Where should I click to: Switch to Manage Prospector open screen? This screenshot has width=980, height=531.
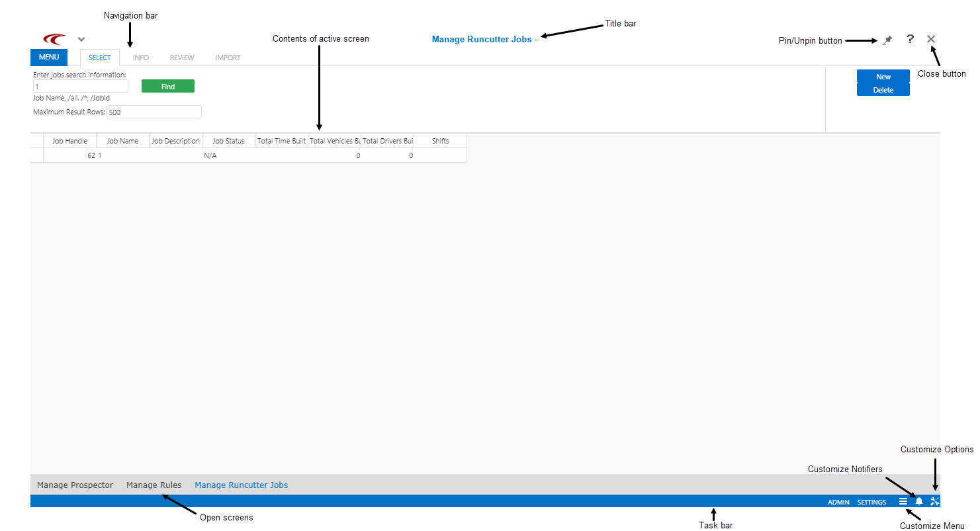point(75,485)
